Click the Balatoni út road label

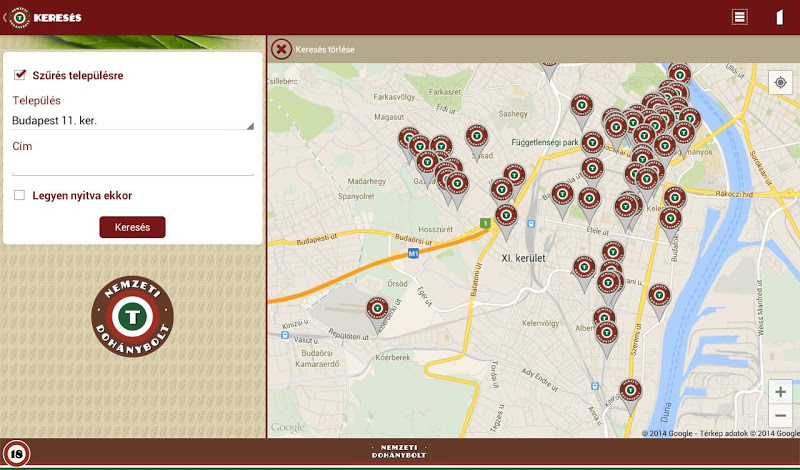coord(478,282)
